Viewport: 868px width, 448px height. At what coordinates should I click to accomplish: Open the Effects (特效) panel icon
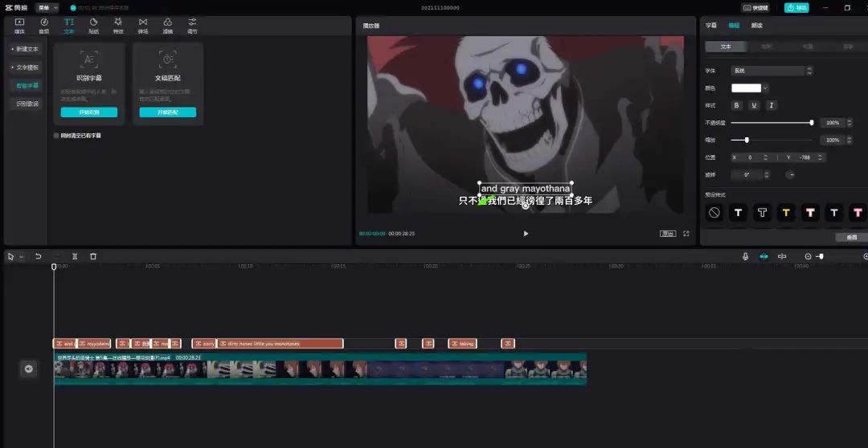point(118,26)
